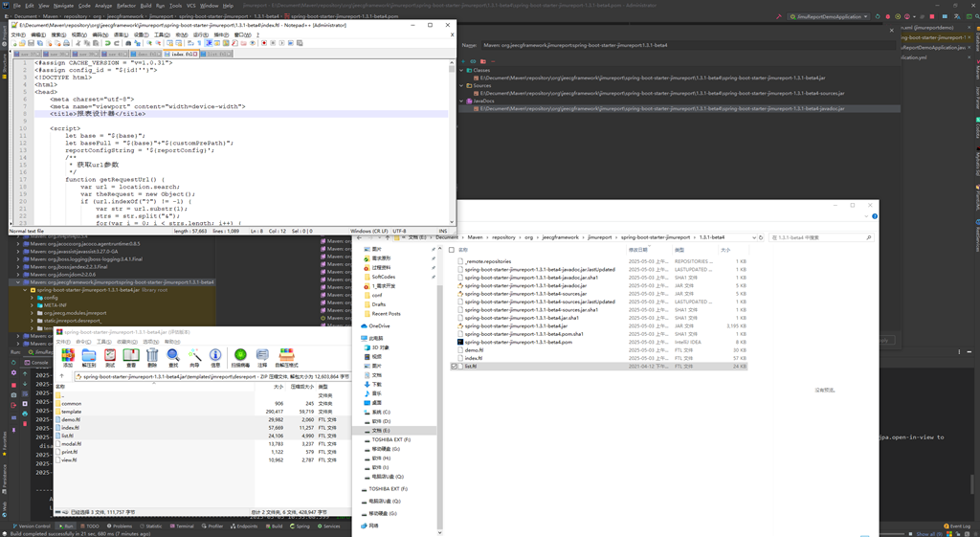Expand org.jeecg.modules.jmreport package node

click(x=32, y=313)
